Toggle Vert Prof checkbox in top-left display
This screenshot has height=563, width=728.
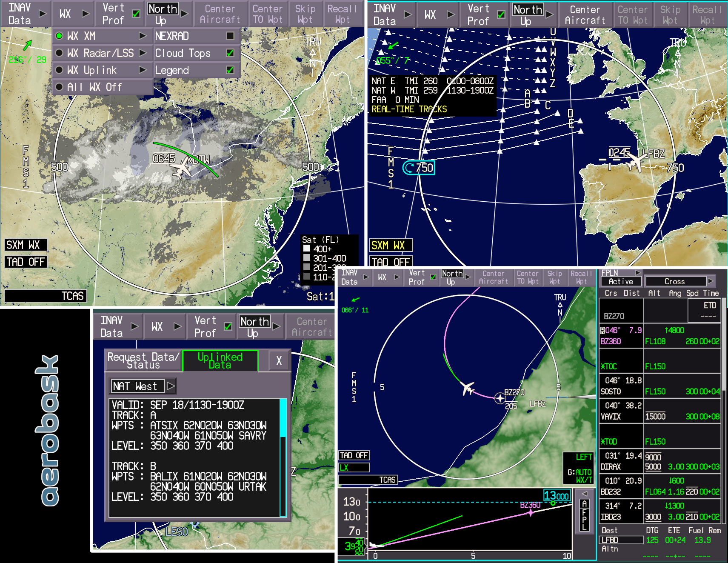[136, 14]
